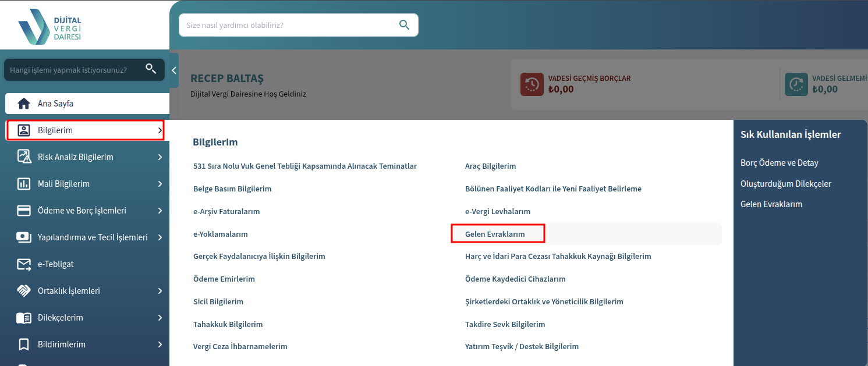This screenshot has height=366, width=868.
Task: Open Gerçek Faydalanıcıya İlişkin Bilgilerim
Action: (259, 256)
